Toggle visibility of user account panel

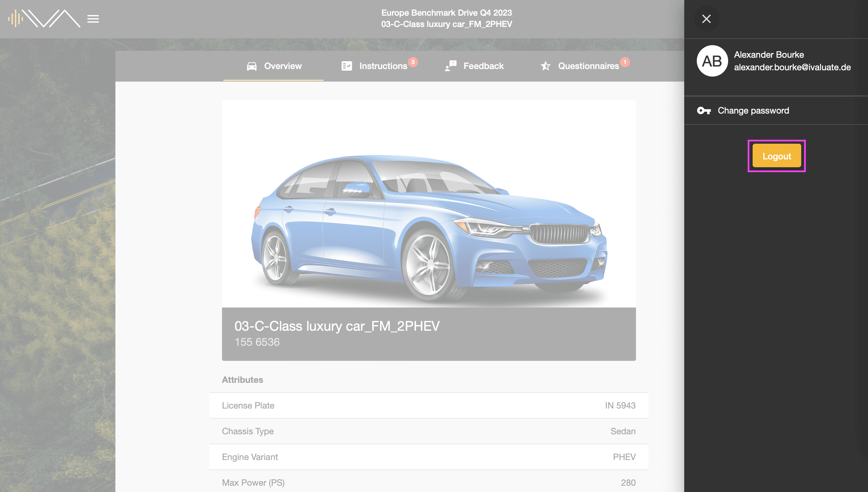pos(707,19)
